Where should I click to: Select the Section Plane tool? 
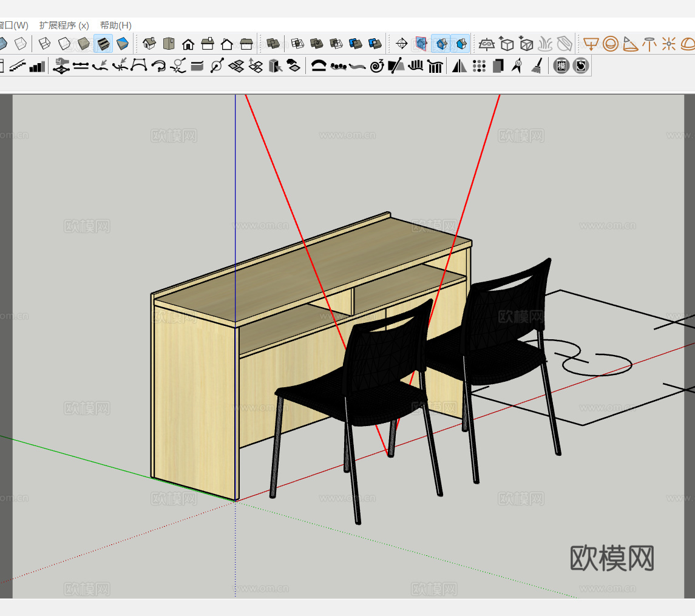(401, 44)
